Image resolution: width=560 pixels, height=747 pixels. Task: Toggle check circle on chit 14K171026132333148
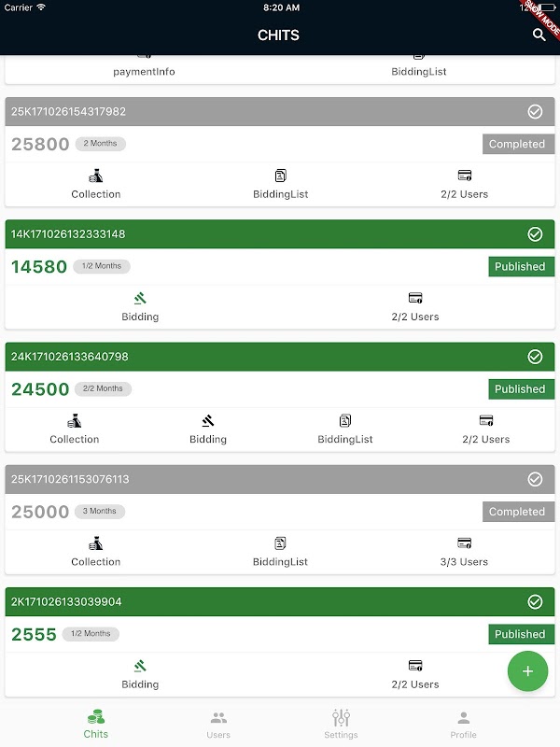(535, 234)
